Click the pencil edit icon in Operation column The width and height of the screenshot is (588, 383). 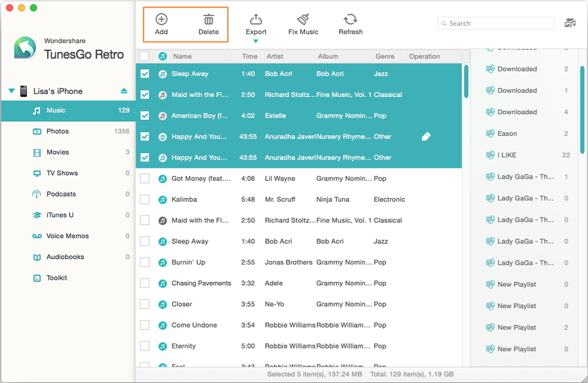coord(426,136)
